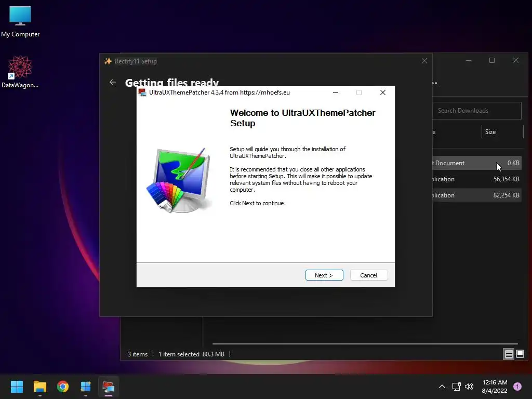Open network status from system tray
Image resolution: width=532 pixels, height=399 pixels.
pos(457,387)
